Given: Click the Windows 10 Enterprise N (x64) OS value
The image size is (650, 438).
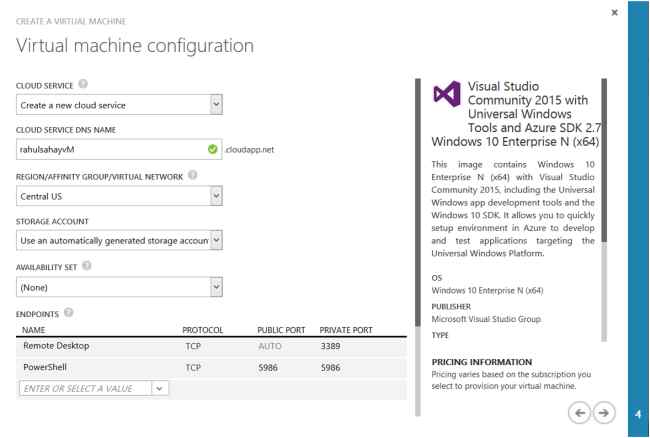Looking at the screenshot, I should [488, 290].
